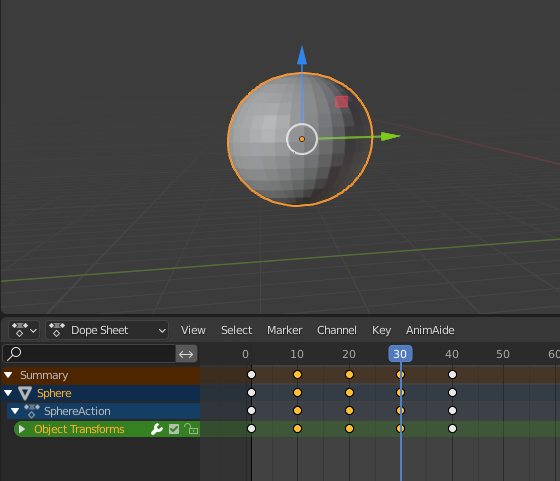Click frame number 20 on the timeline ruler
This screenshot has height=481, width=560.
pos(349,354)
